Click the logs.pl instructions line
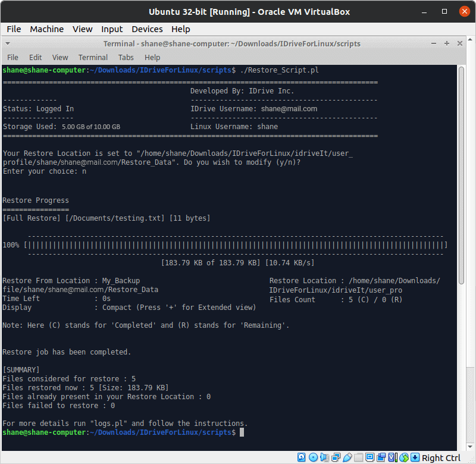The image size is (476, 464). click(x=125, y=424)
